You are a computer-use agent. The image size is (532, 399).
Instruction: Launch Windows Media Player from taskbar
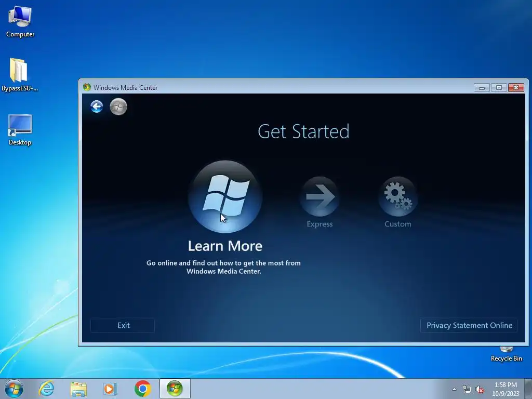[110, 389]
